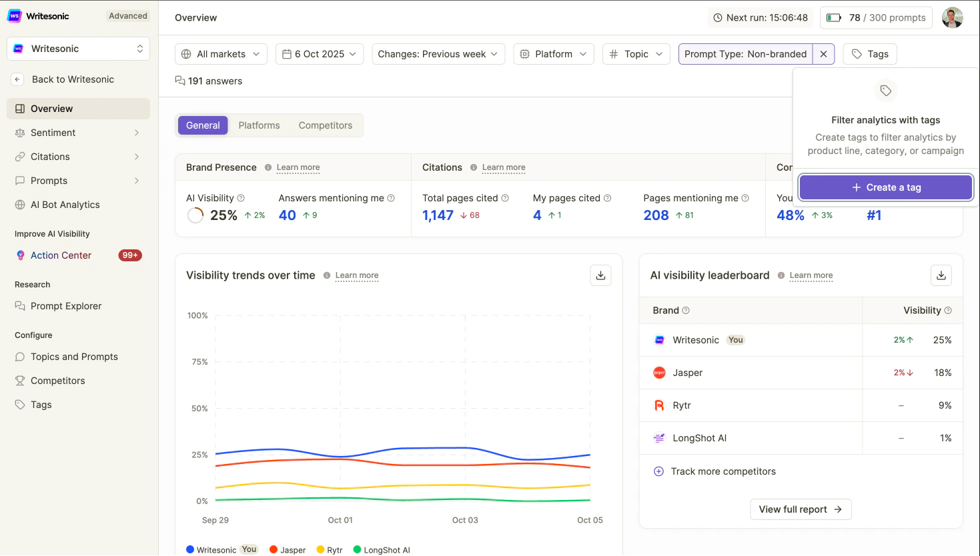This screenshot has height=556, width=980.
Task: Switch to the Platforms tab
Action: click(259, 125)
